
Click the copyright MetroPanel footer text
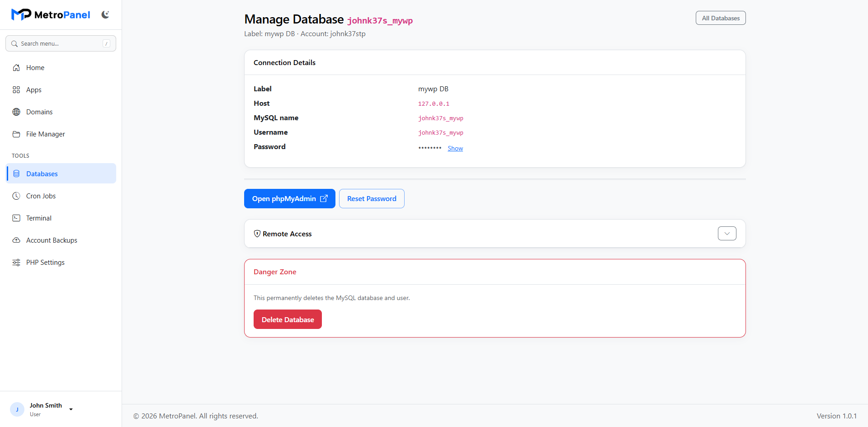[196, 416]
